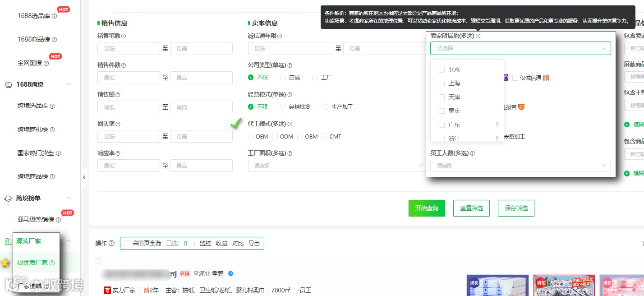Open 找优质厂家 in the sidebar

click(32, 263)
